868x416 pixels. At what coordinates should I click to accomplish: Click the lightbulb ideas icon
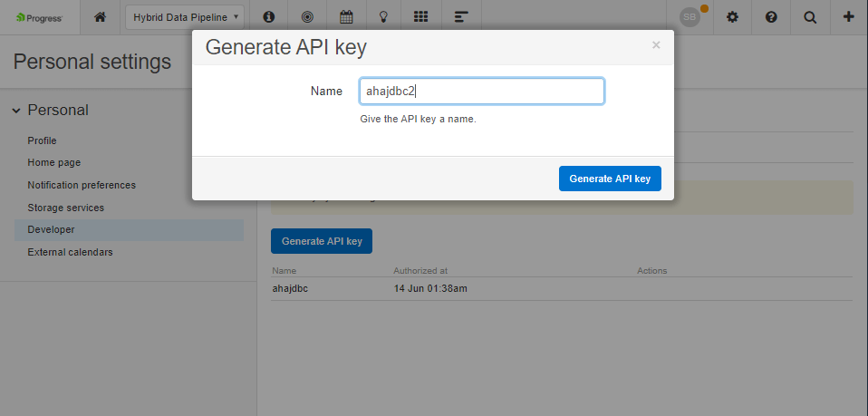pyautogui.click(x=383, y=16)
